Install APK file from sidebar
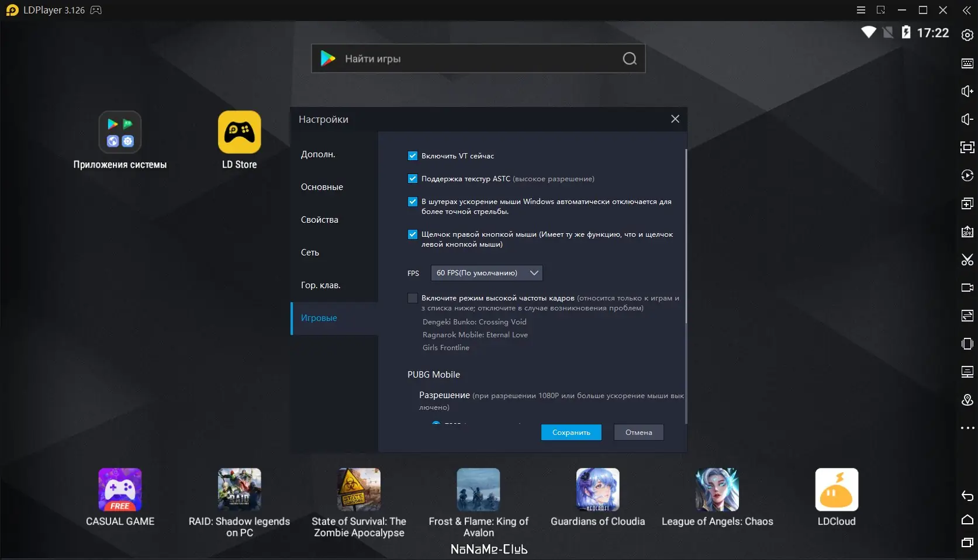The image size is (978, 560). click(967, 231)
